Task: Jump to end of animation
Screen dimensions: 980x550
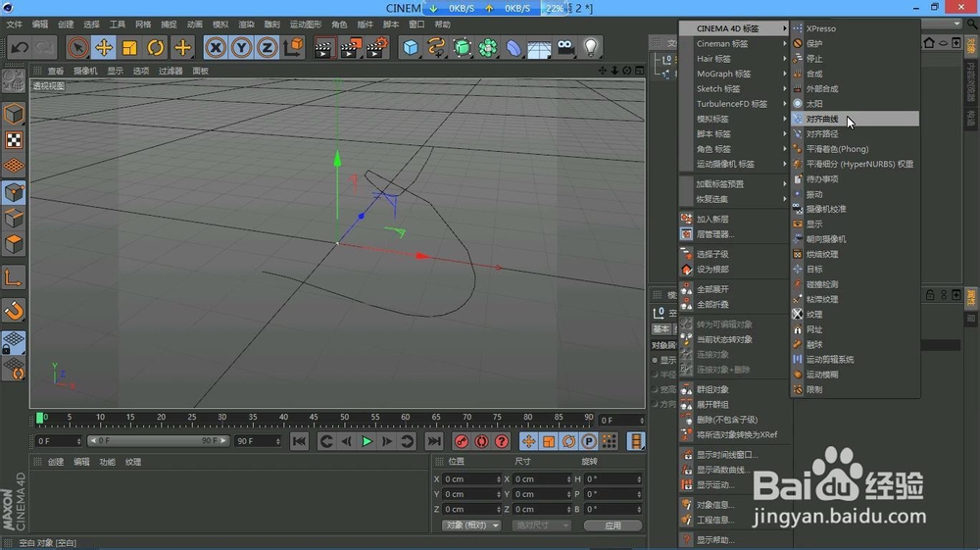Action: [434, 441]
